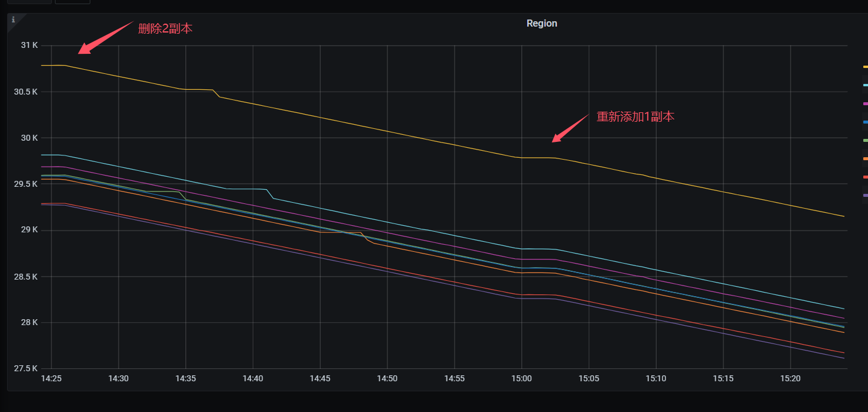Click the 29.5 K y-axis label
Screen dimensions: 868x412
[27, 184]
